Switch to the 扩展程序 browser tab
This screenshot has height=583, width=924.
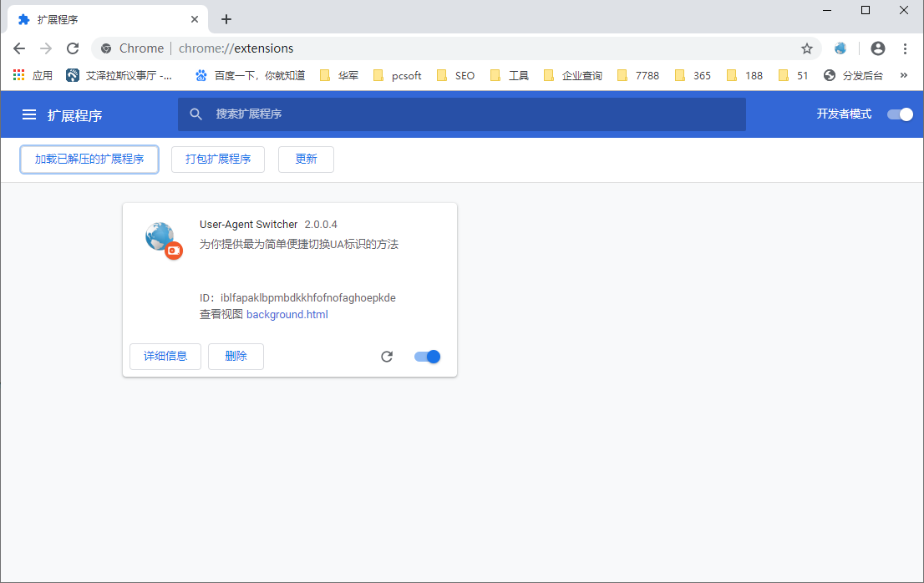coord(100,18)
